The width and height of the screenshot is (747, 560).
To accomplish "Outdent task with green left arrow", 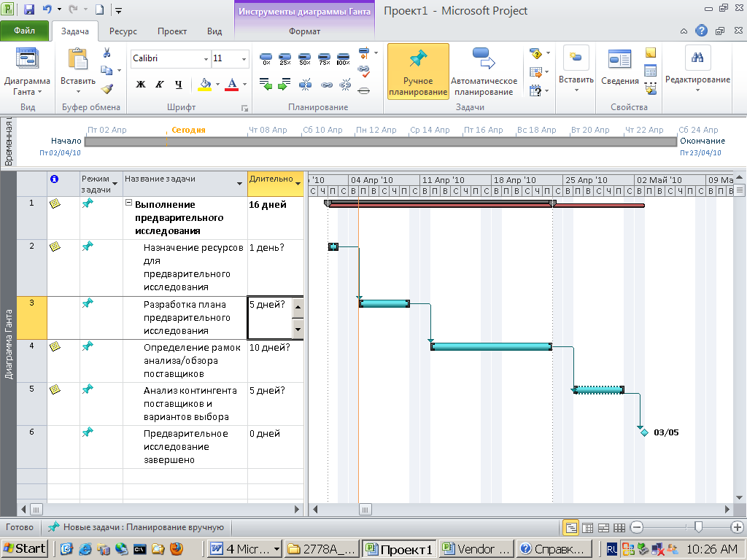I will pyautogui.click(x=266, y=85).
